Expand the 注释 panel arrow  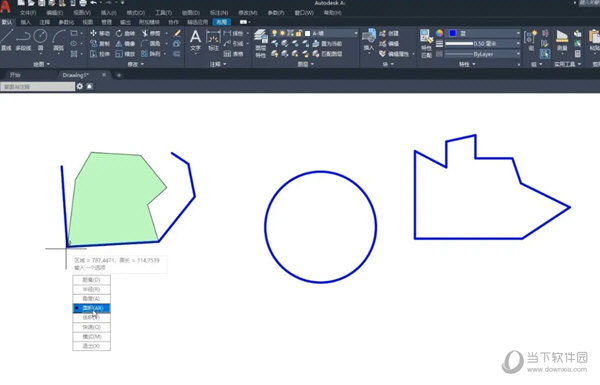coord(225,64)
